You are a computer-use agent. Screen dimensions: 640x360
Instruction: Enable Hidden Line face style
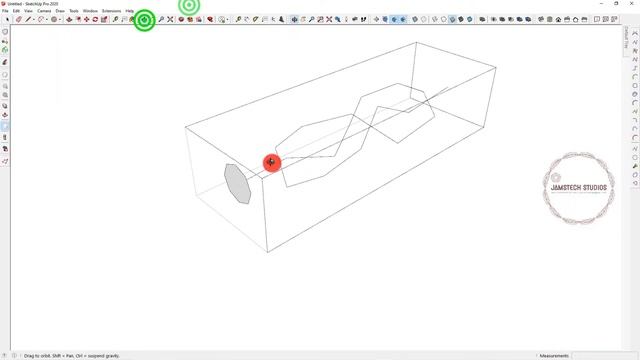[444, 19]
